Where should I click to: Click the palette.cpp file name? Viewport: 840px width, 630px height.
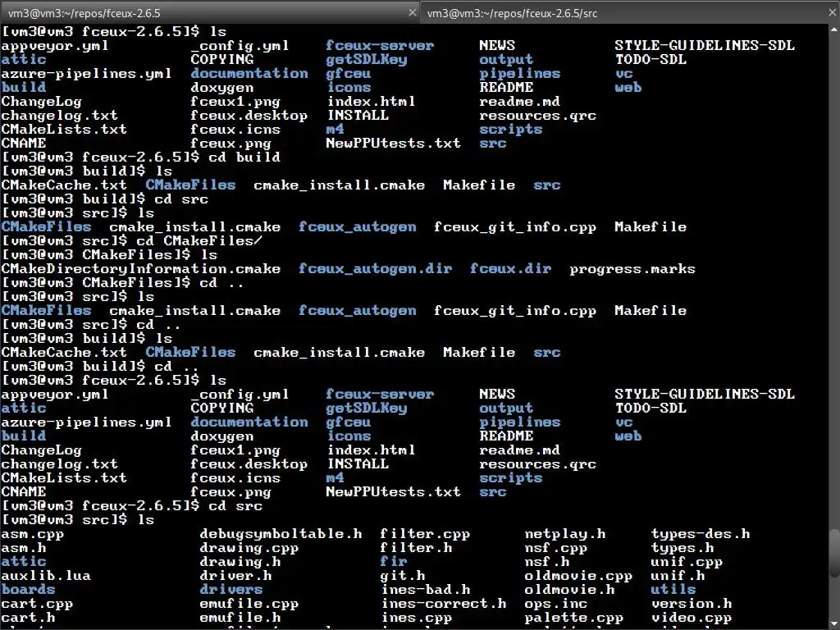(x=573, y=618)
